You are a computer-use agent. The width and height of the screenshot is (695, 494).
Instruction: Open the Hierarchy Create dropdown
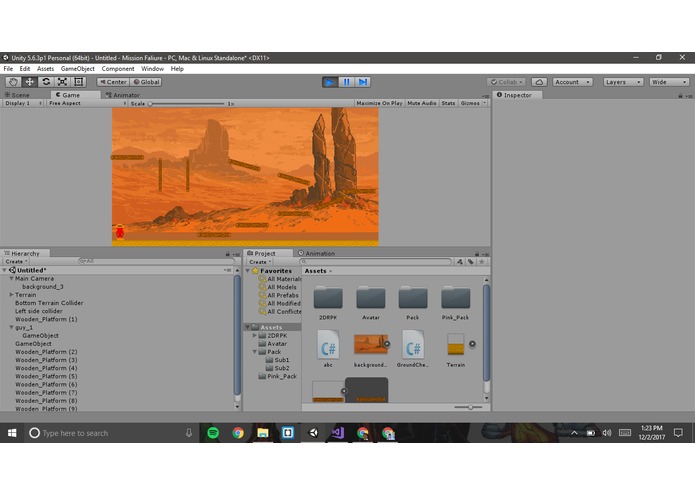[16, 261]
